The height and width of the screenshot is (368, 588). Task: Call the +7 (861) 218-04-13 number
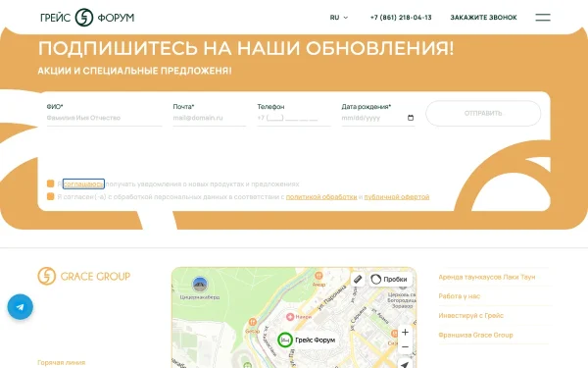tap(401, 18)
